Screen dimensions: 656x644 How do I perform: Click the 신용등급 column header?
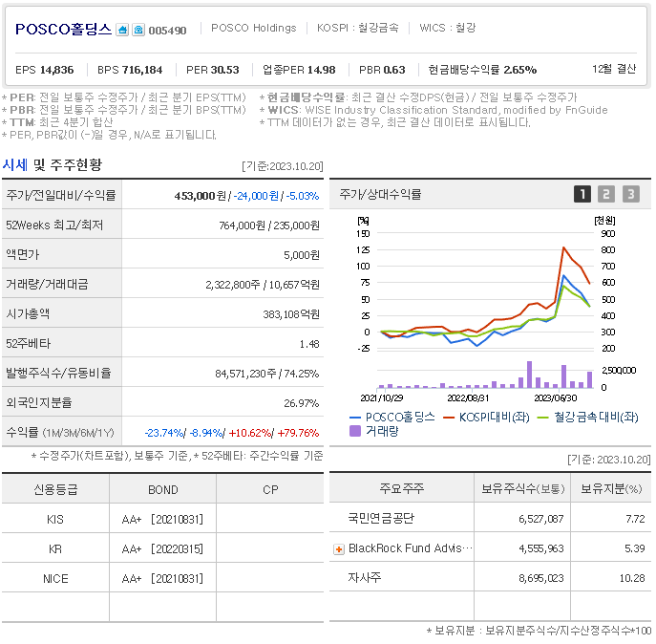55,489
